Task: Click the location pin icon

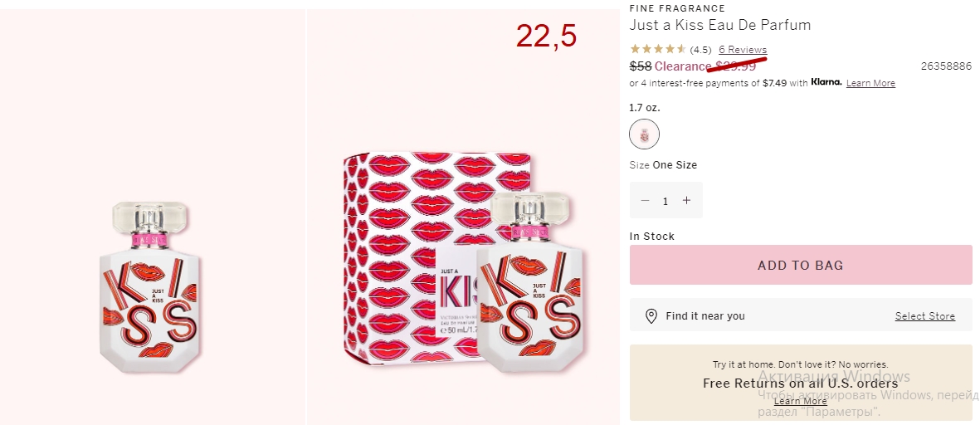Action: click(x=651, y=316)
